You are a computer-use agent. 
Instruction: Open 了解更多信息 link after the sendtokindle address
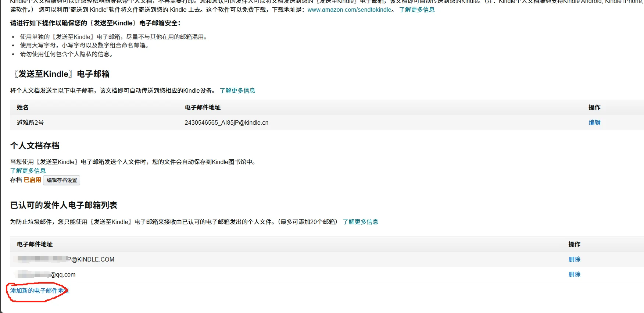tap(417, 10)
